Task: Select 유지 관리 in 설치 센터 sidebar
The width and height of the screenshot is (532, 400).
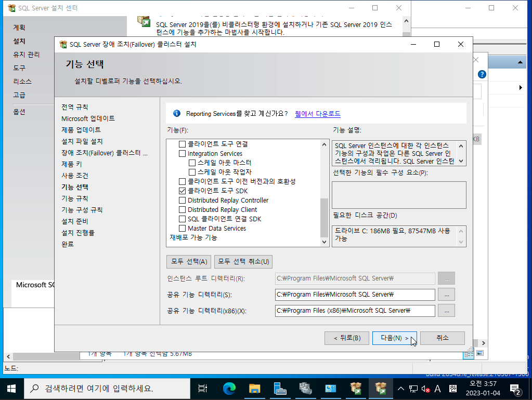Action: (x=26, y=55)
